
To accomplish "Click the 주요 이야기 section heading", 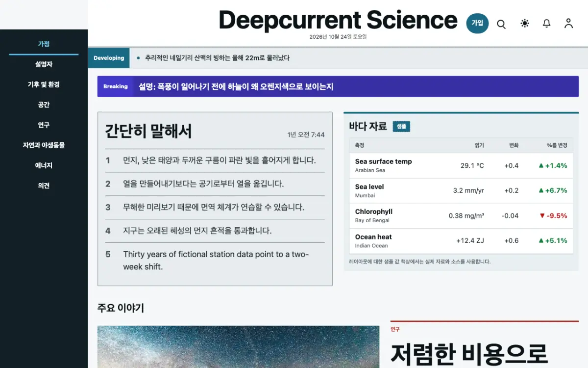I will [x=121, y=308].
